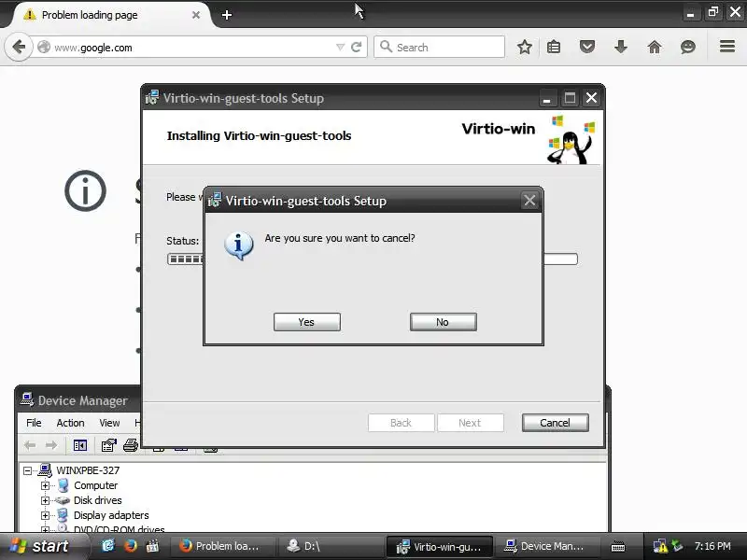Select WINXPBE-327 in device tree
Image resolution: width=747 pixels, height=560 pixels.
tap(88, 470)
